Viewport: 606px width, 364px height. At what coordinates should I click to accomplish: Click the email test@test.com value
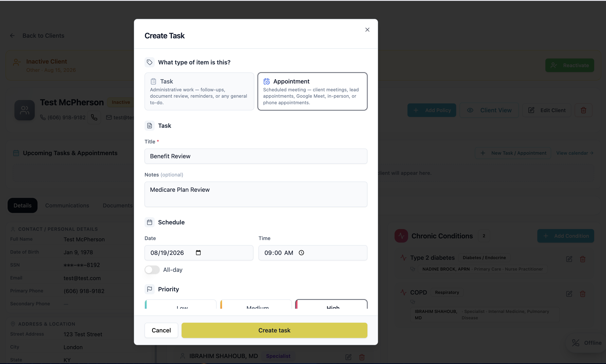[x=82, y=278]
